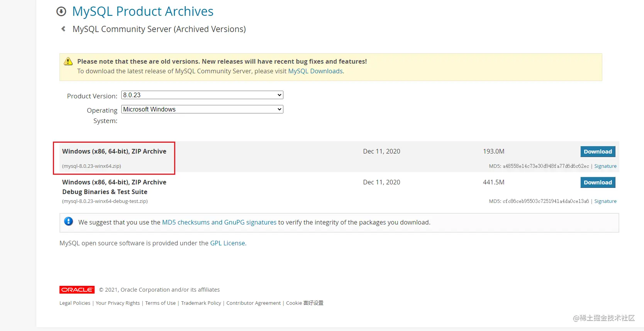The image size is (644, 331).
Task: Click the Oracle Corporation copyright text
Action: tap(159, 290)
